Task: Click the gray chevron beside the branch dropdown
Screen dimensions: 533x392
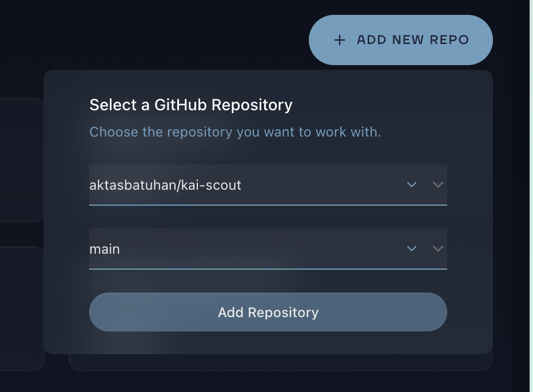Action: 437,249
